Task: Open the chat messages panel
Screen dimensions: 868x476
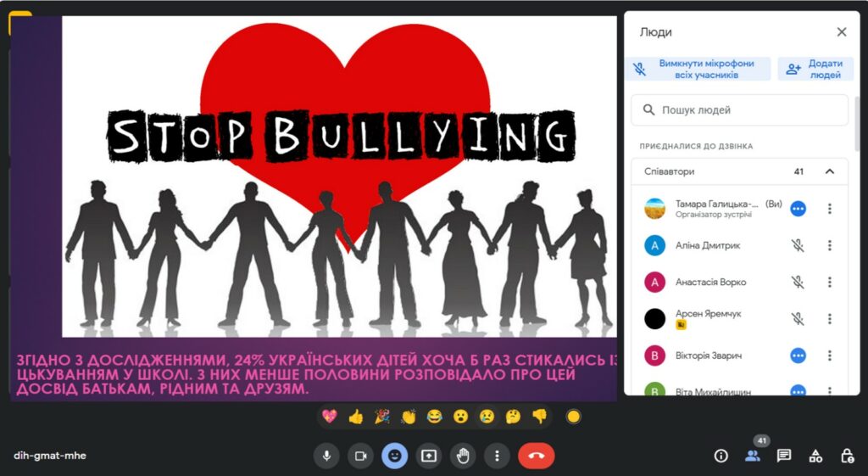Action: [x=784, y=456]
